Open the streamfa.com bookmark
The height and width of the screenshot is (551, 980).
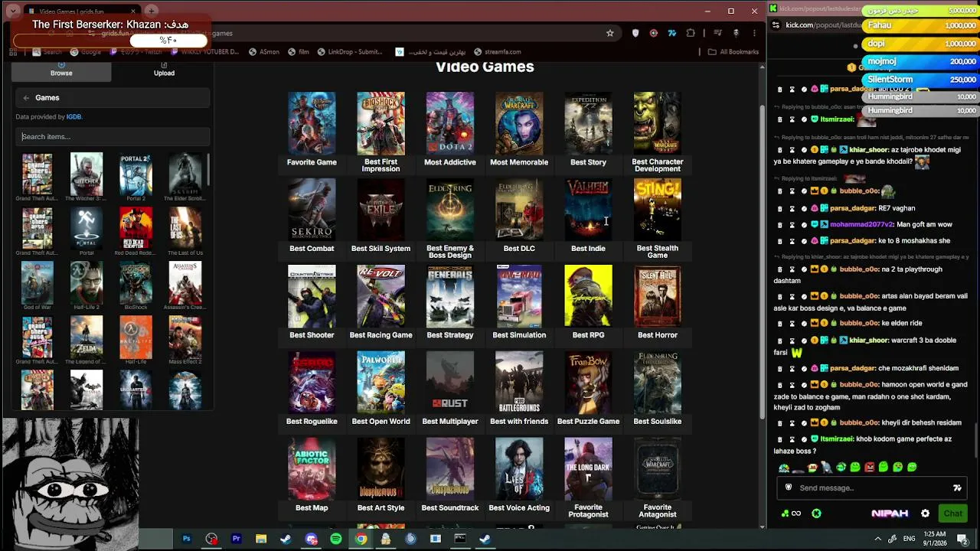tap(497, 52)
